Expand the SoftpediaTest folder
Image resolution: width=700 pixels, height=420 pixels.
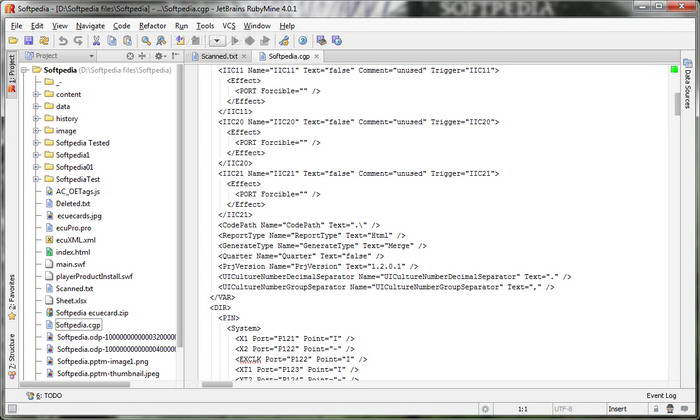(37, 179)
